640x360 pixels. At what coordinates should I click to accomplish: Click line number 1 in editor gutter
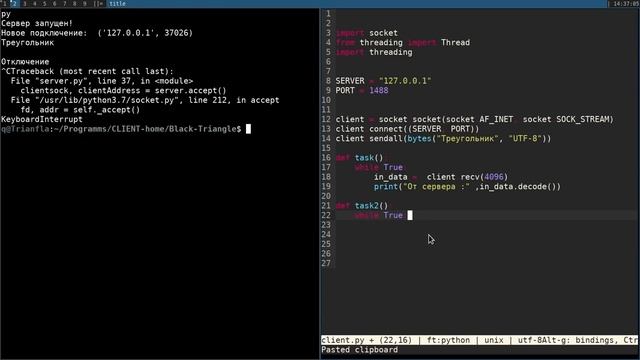pyautogui.click(x=328, y=13)
